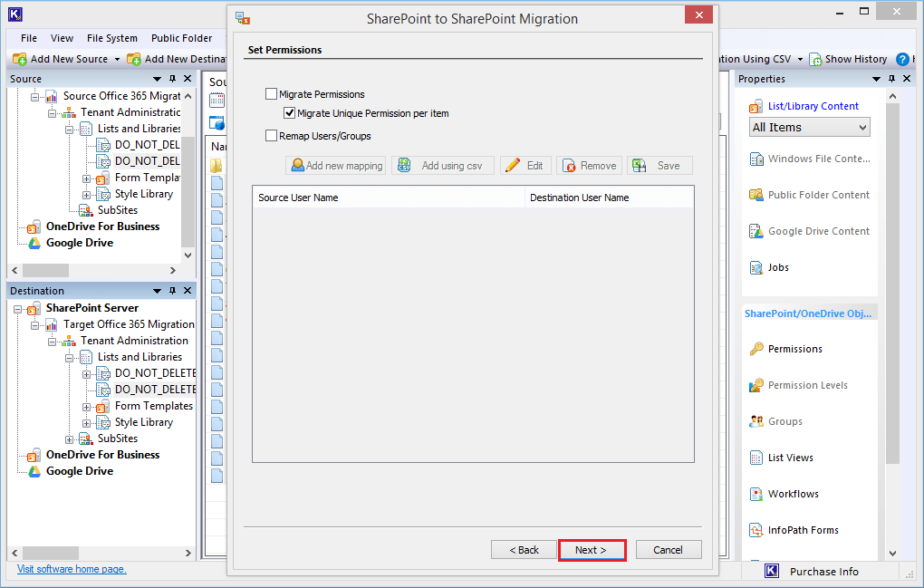Click Add New Destination toolbar icon

134,59
